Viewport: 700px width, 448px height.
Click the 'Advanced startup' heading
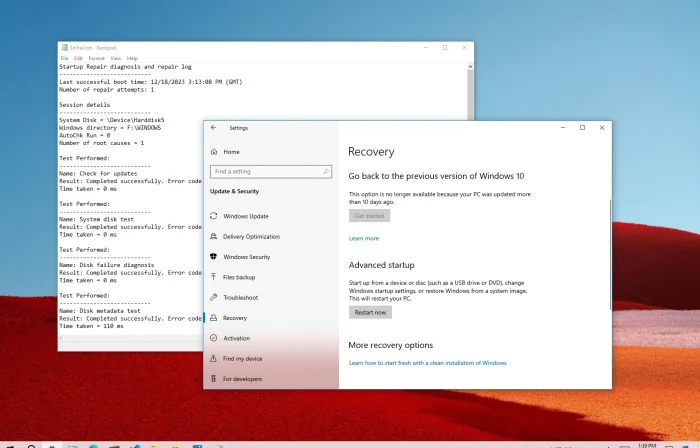[x=381, y=265]
